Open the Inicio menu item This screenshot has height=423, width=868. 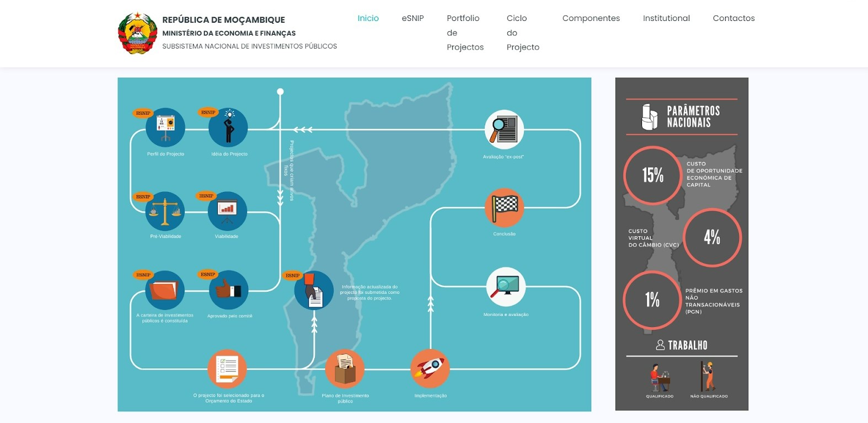click(368, 18)
